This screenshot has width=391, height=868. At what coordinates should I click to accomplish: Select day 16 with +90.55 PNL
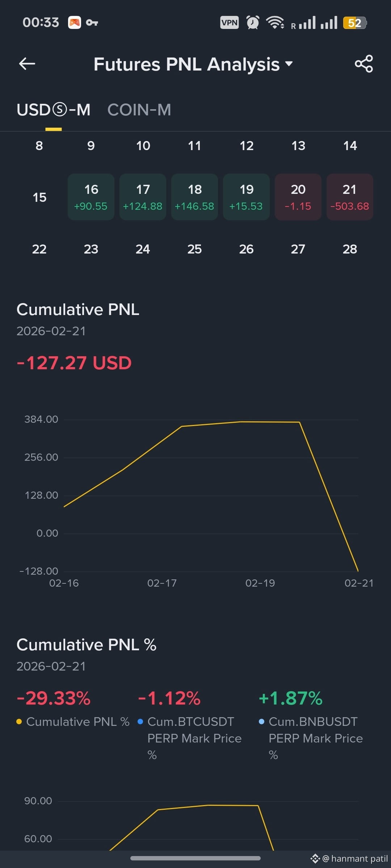pos(91,197)
